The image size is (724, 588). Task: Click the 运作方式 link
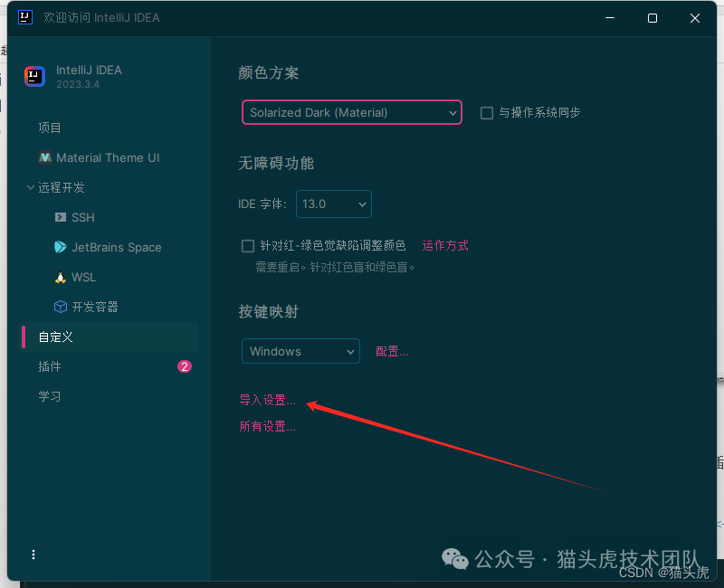(x=445, y=245)
